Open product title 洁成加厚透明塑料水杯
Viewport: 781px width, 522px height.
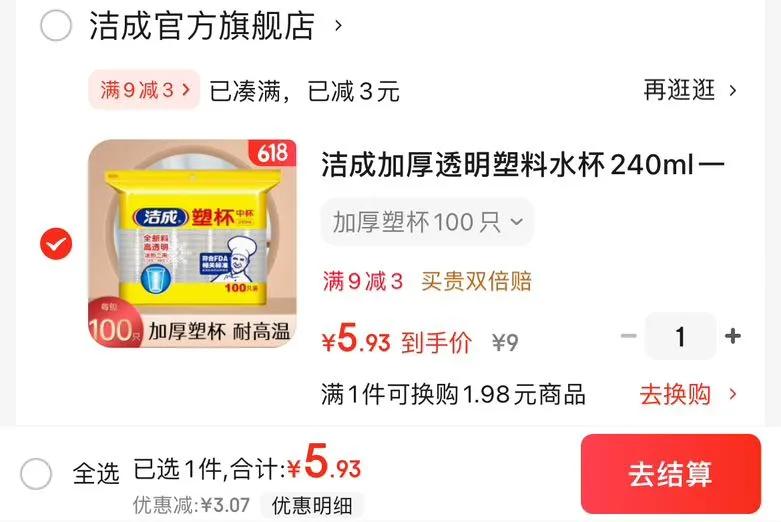pos(522,165)
